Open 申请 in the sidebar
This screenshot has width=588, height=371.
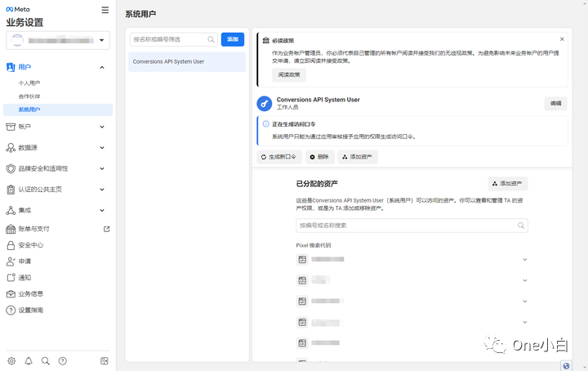(24, 261)
